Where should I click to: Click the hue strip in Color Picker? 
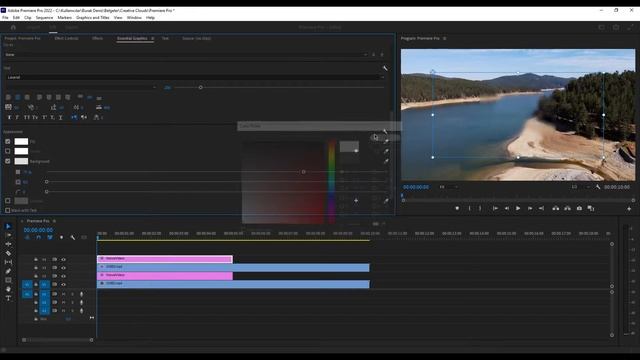(332, 182)
